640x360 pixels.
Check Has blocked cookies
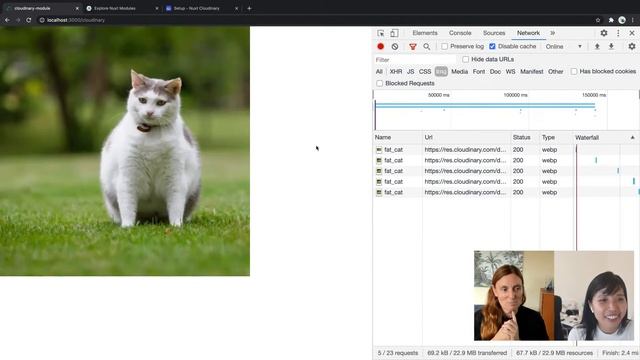point(574,71)
